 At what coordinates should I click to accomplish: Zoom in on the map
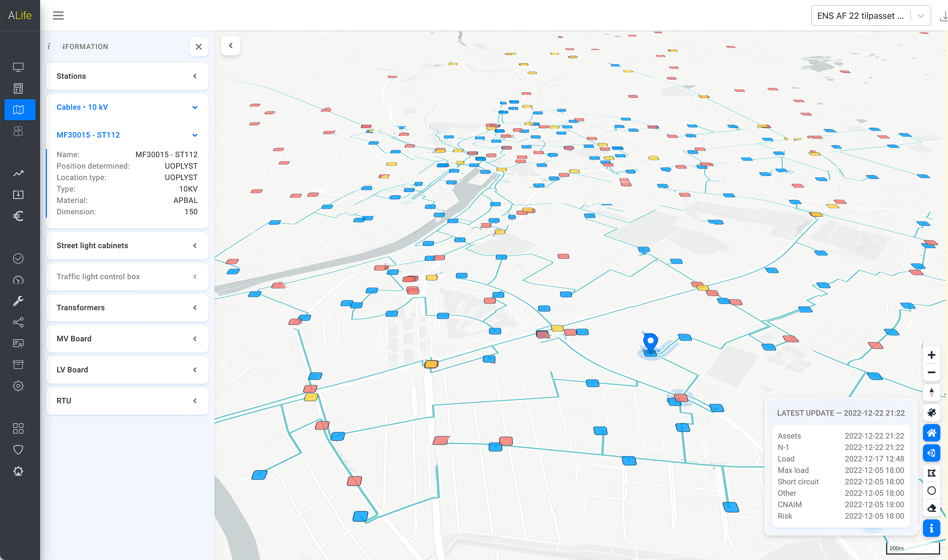931,355
